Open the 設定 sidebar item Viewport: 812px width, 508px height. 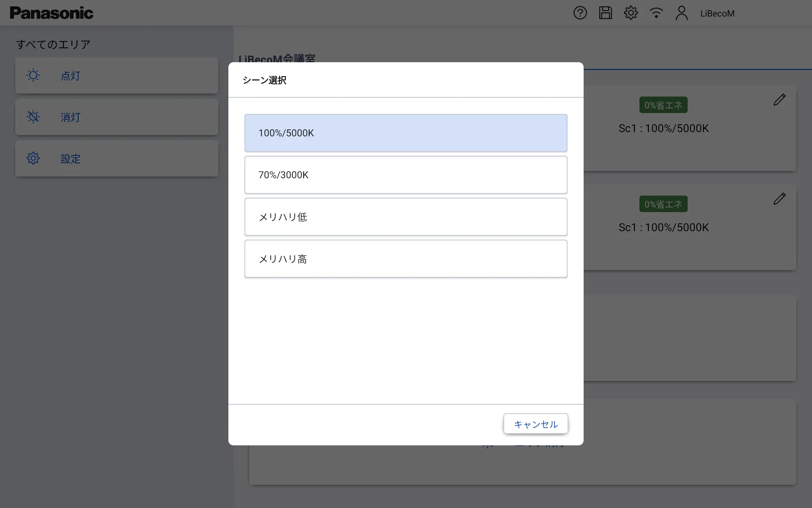[x=117, y=159]
